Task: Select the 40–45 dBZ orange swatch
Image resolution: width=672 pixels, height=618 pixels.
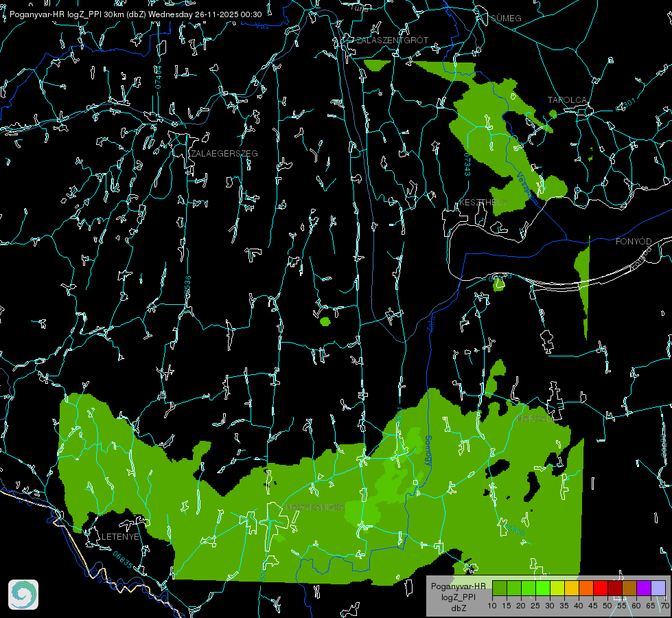Action: (586, 588)
